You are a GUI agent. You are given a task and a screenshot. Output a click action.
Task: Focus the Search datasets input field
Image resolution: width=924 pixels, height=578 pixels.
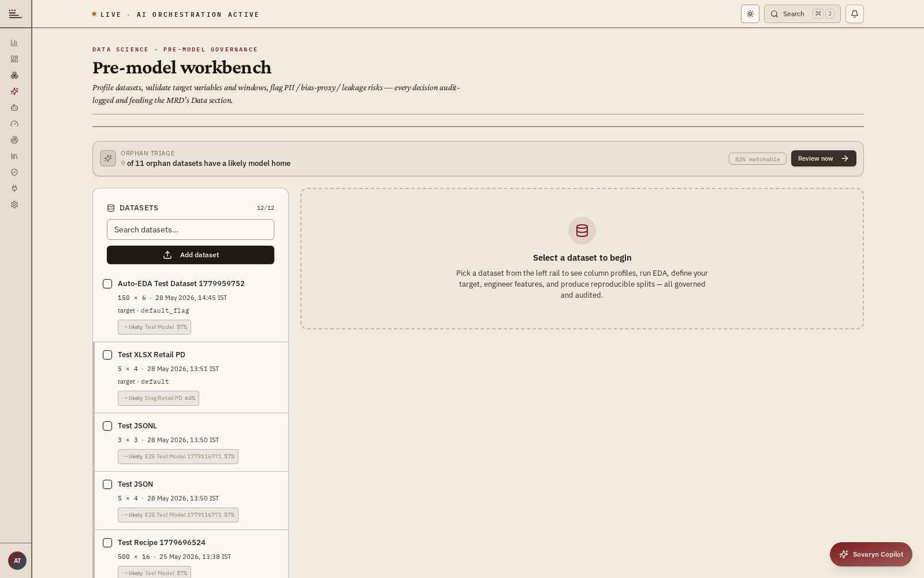[191, 229]
